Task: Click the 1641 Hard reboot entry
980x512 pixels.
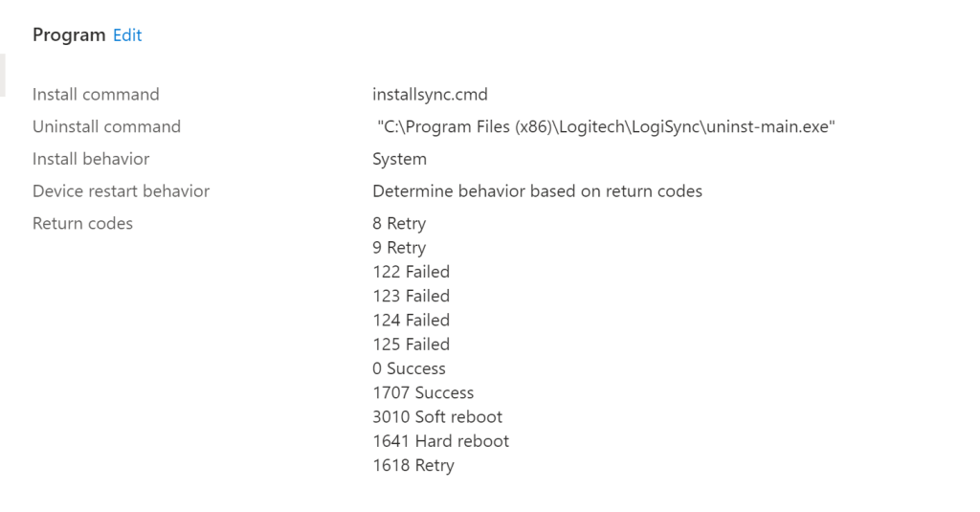Action: [x=440, y=441]
